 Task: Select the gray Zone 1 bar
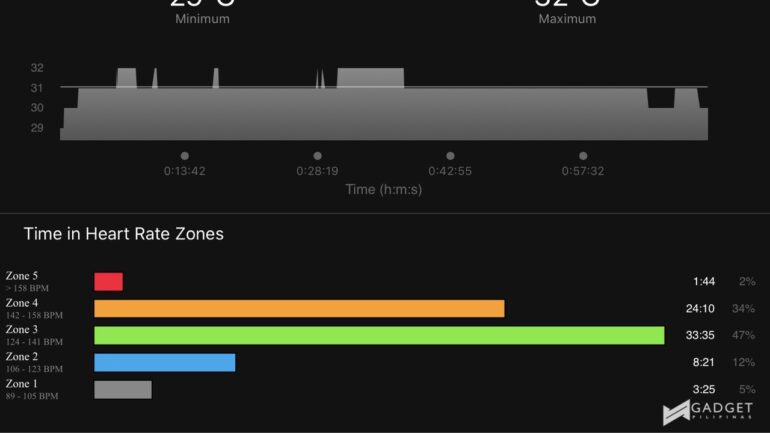[123, 389]
